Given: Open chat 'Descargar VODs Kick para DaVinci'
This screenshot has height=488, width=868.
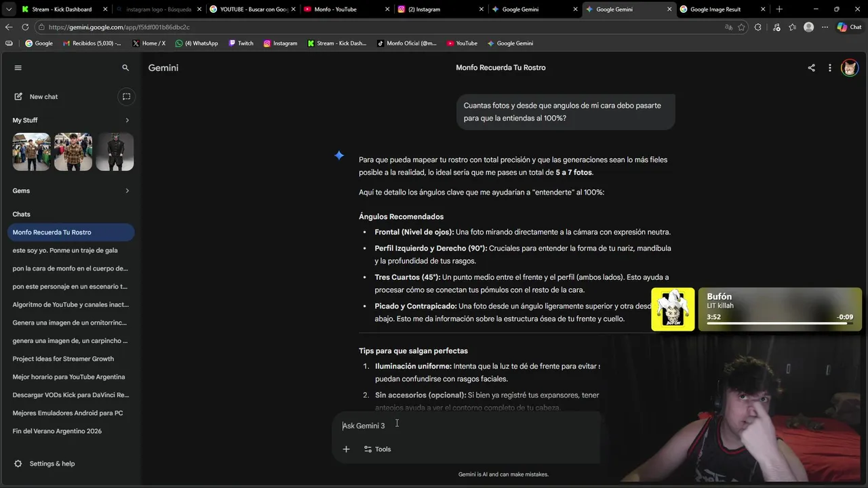Looking at the screenshot, I should [71, 395].
